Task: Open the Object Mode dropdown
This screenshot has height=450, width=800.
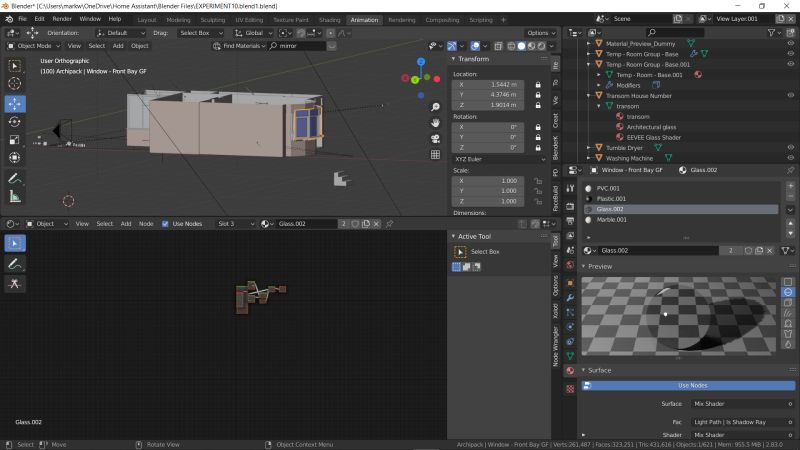Action: (34, 46)
